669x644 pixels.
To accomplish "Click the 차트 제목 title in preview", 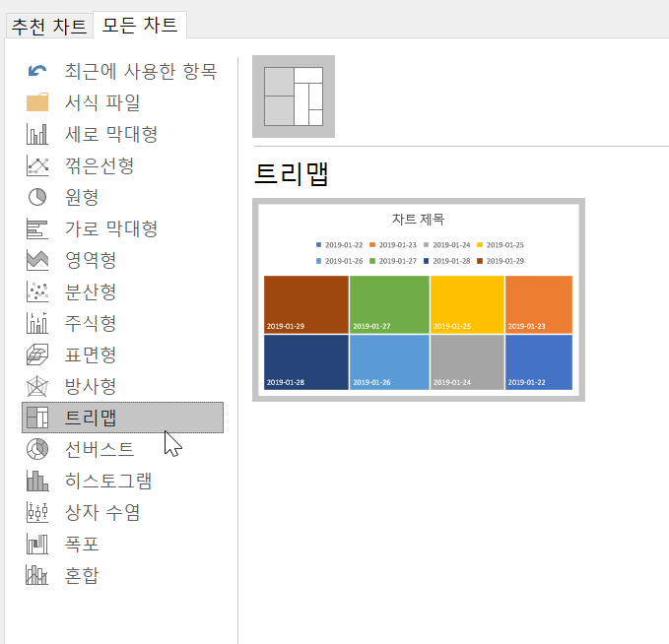I will tap(418, 220).
